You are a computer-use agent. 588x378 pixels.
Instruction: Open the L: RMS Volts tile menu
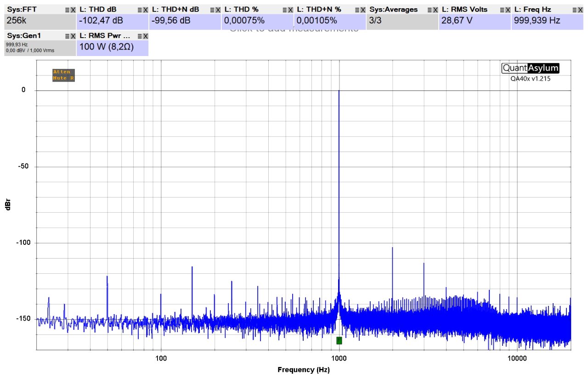pyautogui.click(x=502, y=10)
